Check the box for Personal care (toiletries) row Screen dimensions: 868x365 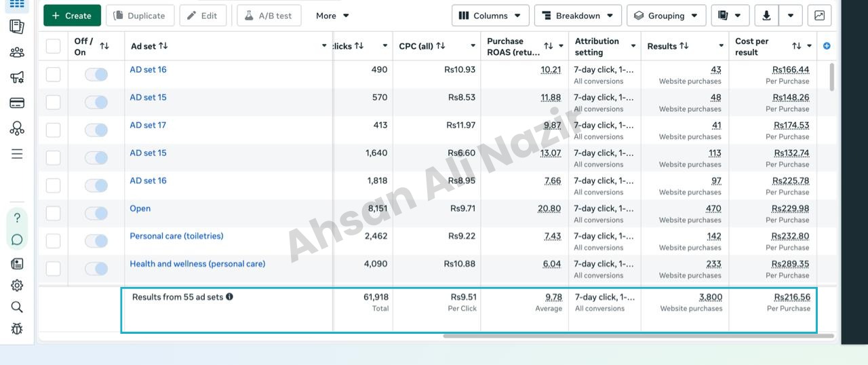pos(53,241)
